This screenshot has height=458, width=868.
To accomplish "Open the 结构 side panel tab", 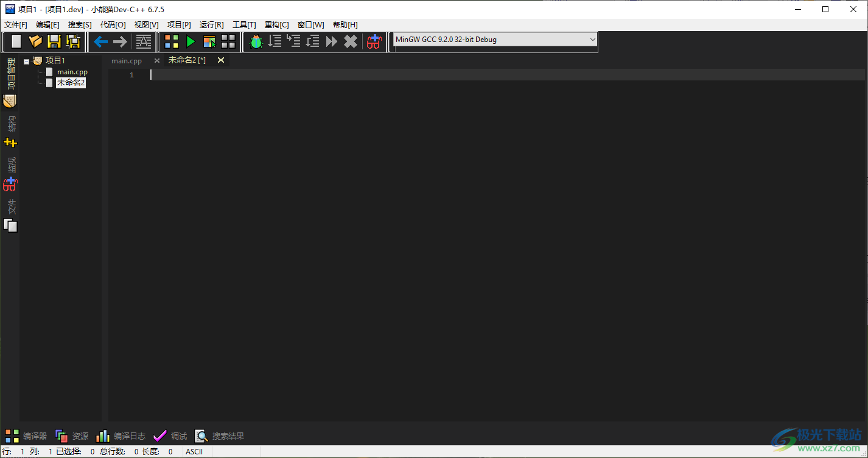I will pyautogui.click(x=10, y=131).
